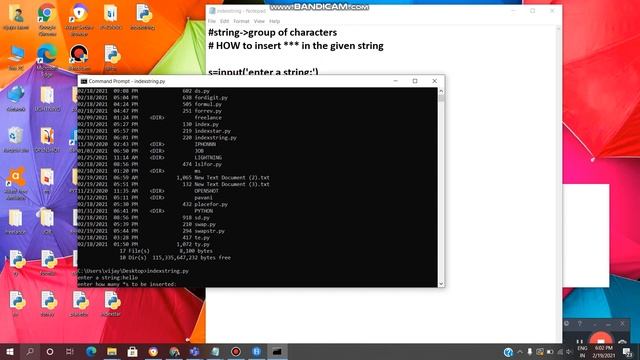The height and width of the screenshot is (360, 640).
Task: Open the Notepad Help menu
Action: (x=275, y=21)
